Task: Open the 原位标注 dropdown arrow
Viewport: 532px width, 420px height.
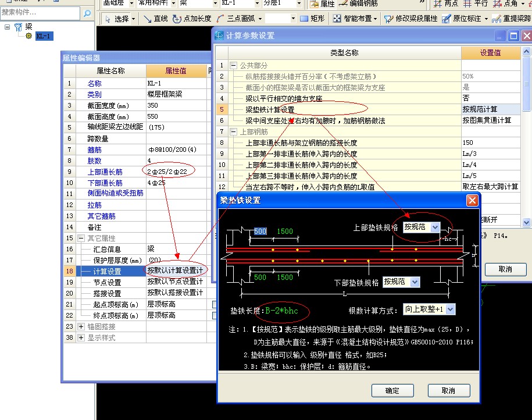Action: [x=486, y=19]
